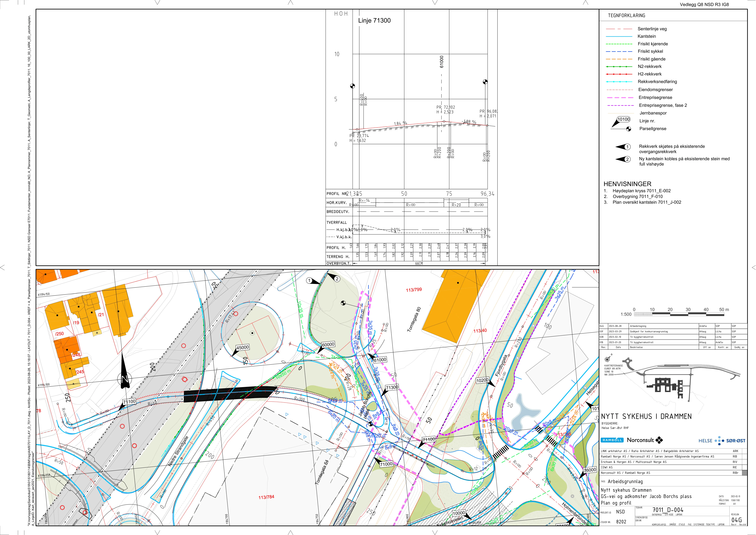Select the 'BREDDEUTV.' row header
The height and width of the screenshot is (535, 756).
[x=338, y=212]
